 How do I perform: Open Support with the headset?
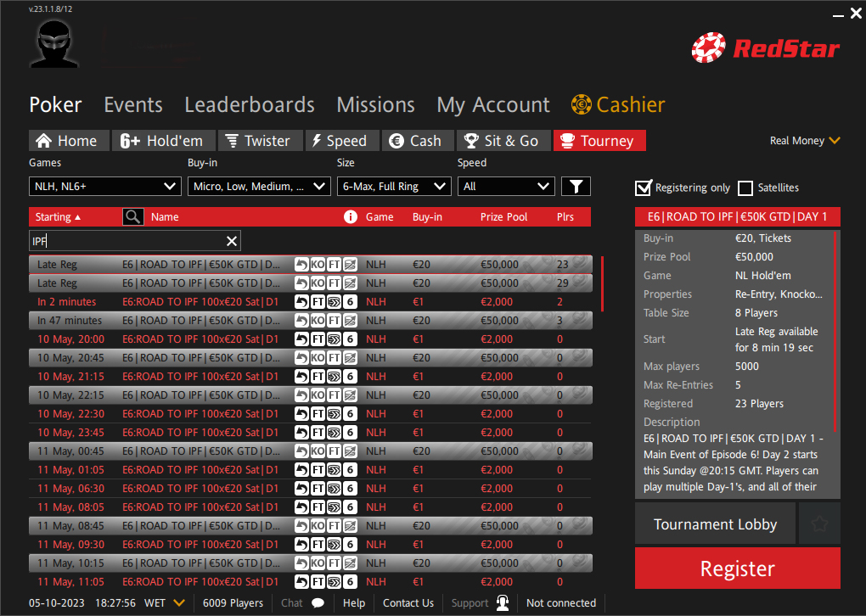pos(480,602)
